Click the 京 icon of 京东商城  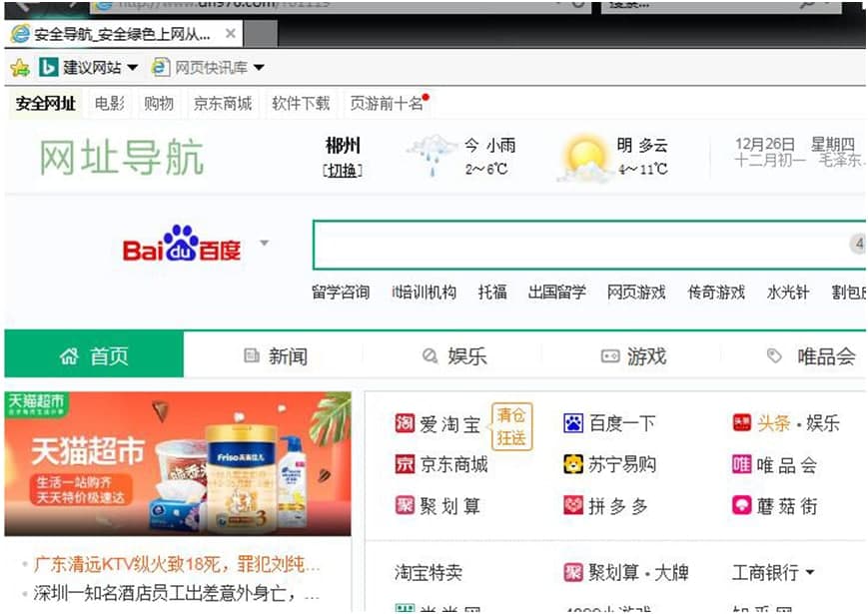pyautogui.click(x=405, y=464)
